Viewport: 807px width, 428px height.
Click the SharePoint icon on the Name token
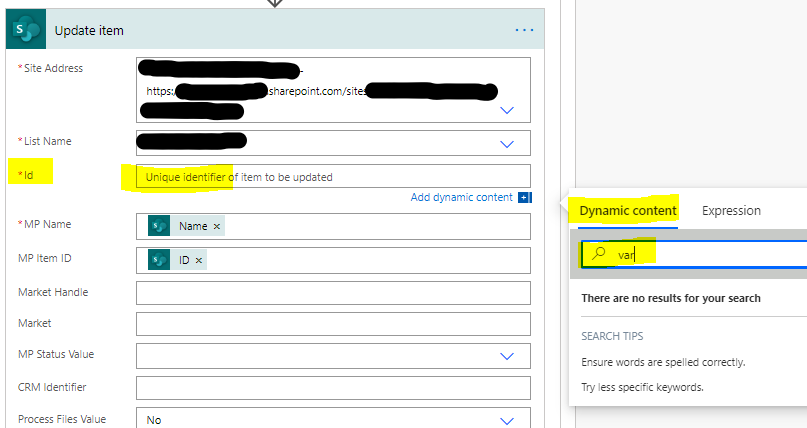point(159,226)
